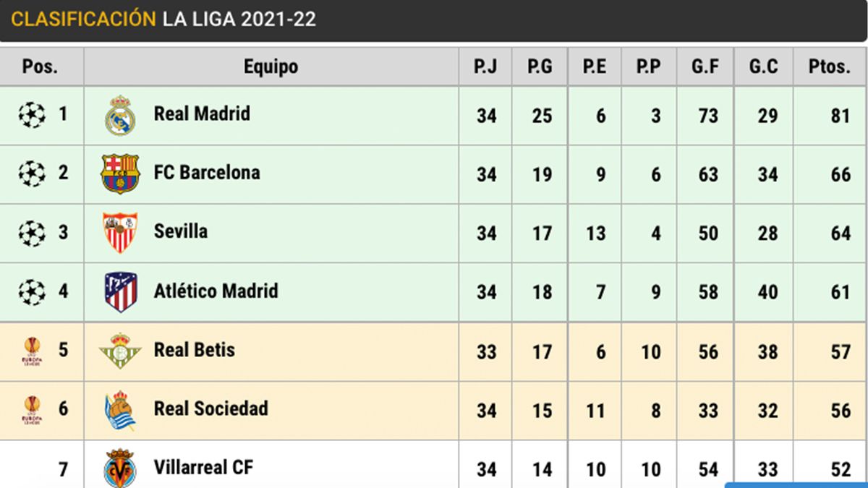The image size is (868, 488).
Task: Click Real Madrid's 81 points cell
Action: tap(840, 115)
